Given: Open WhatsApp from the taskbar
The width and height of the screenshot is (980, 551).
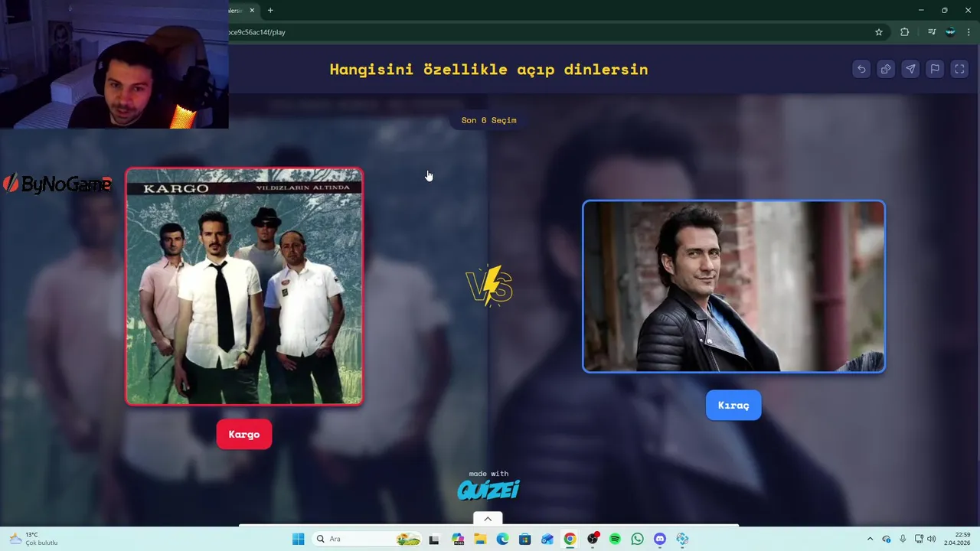Looking at the screenshot, I should (x=637, y=539).
